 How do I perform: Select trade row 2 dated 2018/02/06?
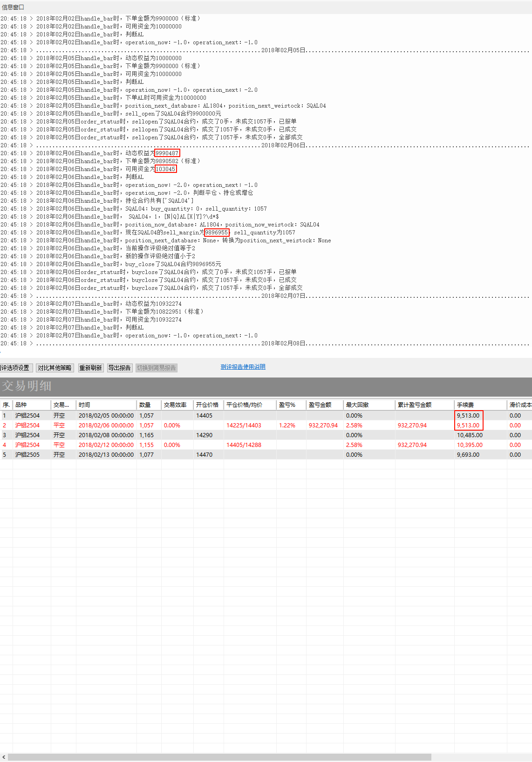click(106, 425)
